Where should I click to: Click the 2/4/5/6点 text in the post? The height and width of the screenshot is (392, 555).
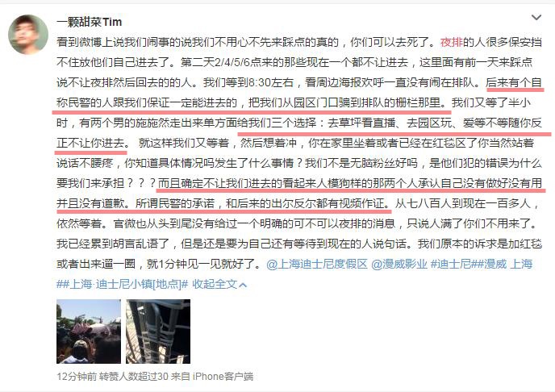[237, 62]
